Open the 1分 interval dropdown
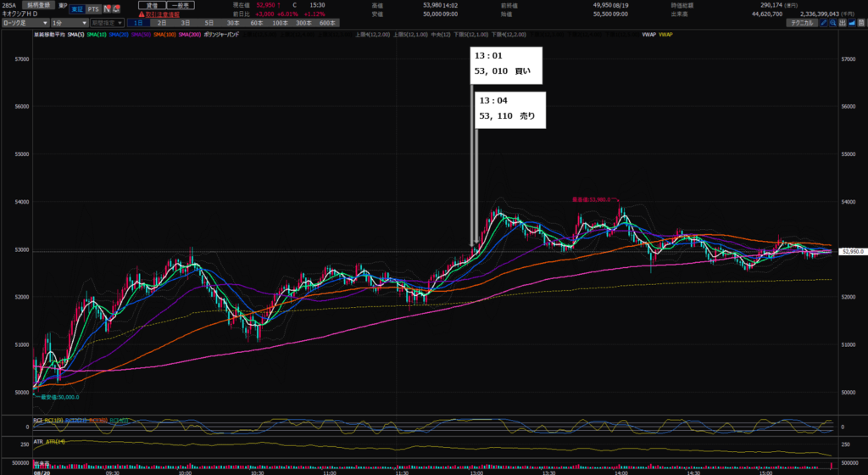 click(x=70, y=23)
